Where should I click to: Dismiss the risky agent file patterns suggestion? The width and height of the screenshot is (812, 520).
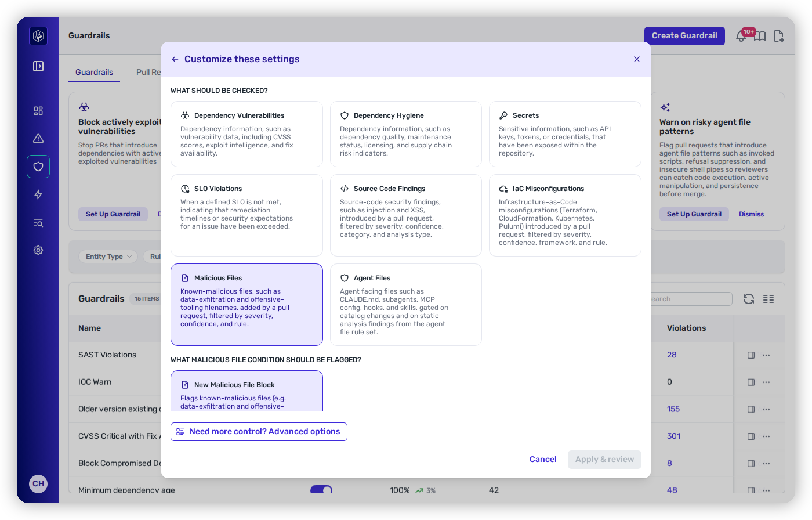click(x=751, y=214)
